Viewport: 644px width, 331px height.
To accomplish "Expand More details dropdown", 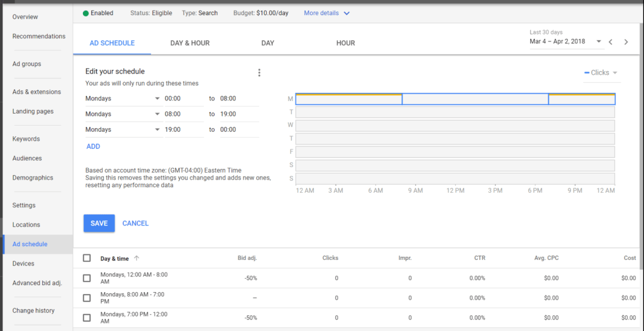I will [326, 13].
